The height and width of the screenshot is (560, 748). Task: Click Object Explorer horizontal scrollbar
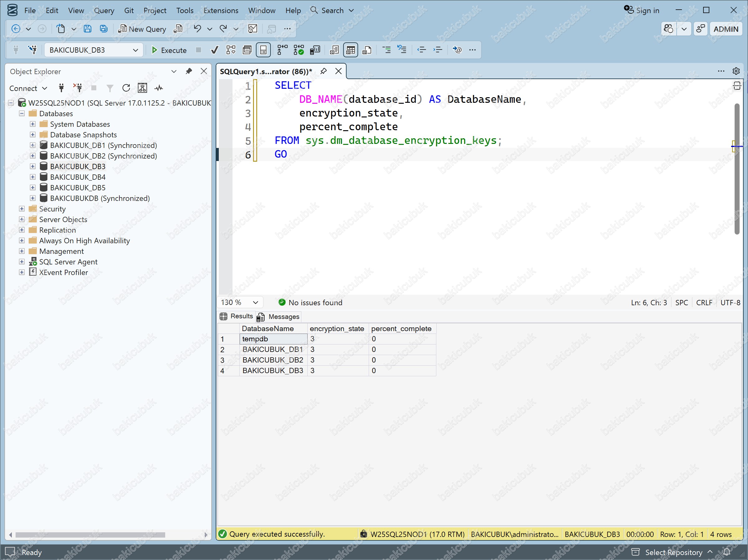point(90,535)
